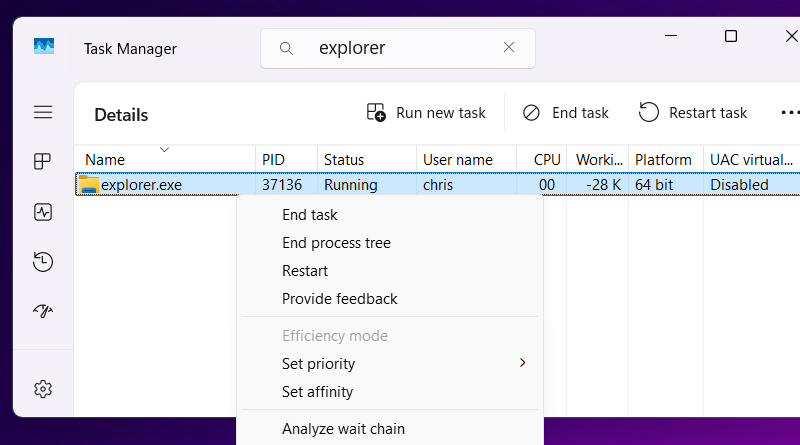
Task: Open the more options ellipsis menu
Action: [x=789, y=113]
